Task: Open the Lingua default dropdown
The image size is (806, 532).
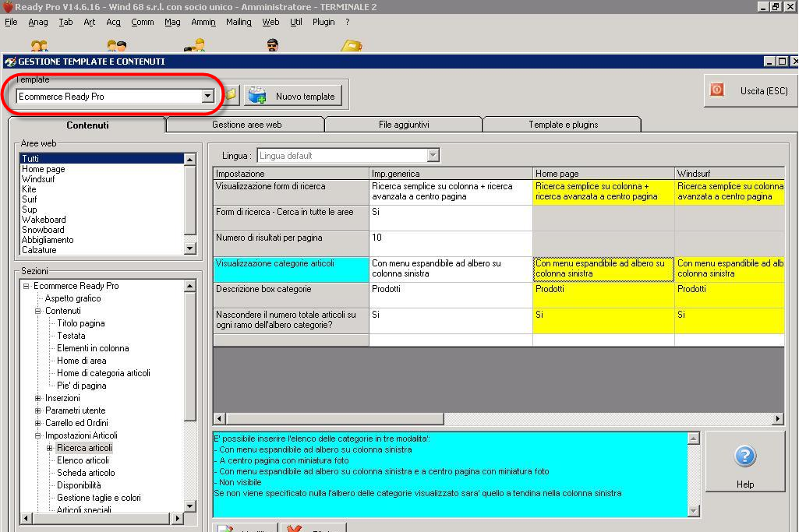Action: [x=433, y=156]
